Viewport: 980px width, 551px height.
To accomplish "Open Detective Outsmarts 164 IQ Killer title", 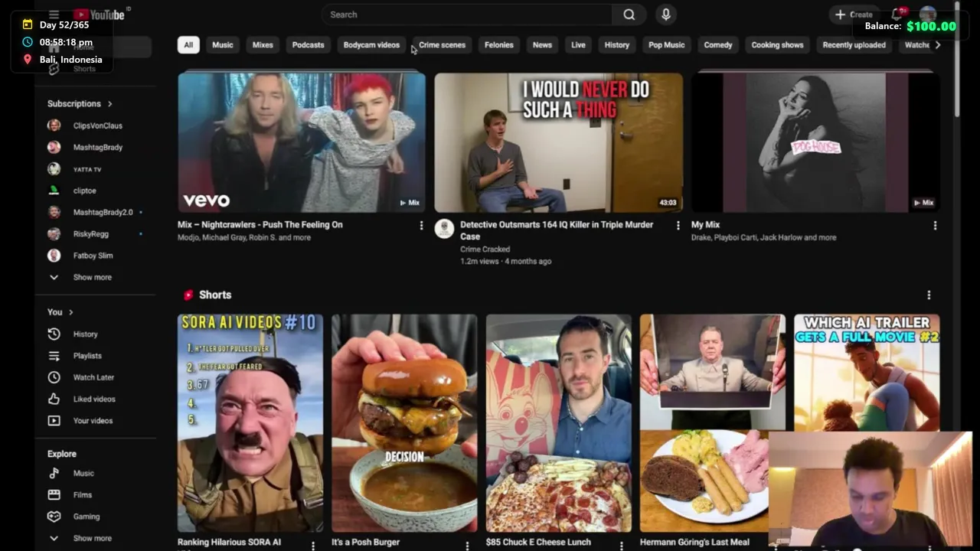I will (x=557, y=230).
